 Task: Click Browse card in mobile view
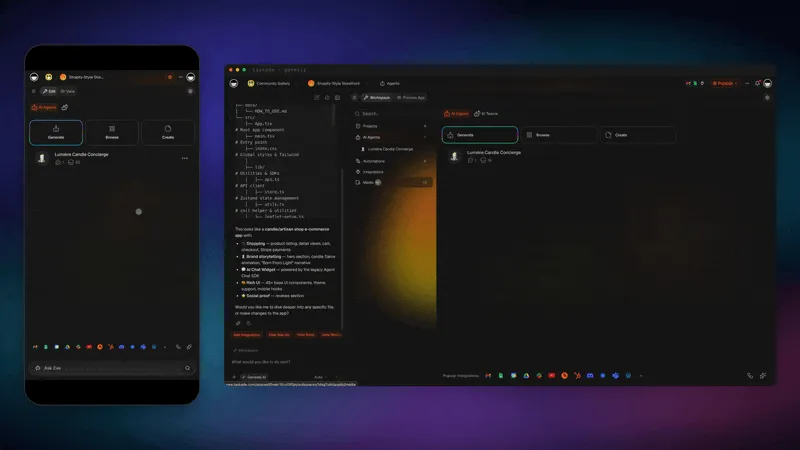pyautogui.click(x=112, y=133)
